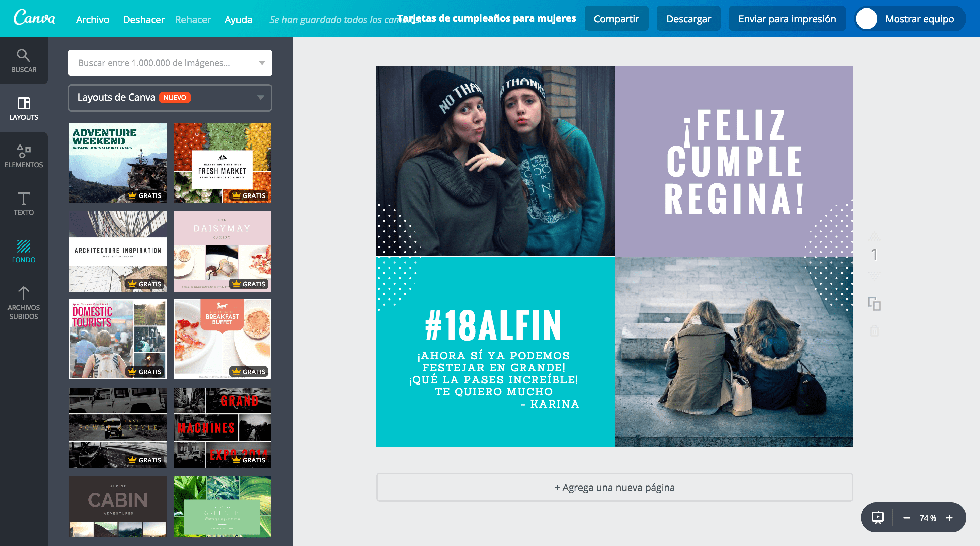Viewport: 980px width, 546px height.
Task: Select the Texto tool
Action: pos(23,203)
